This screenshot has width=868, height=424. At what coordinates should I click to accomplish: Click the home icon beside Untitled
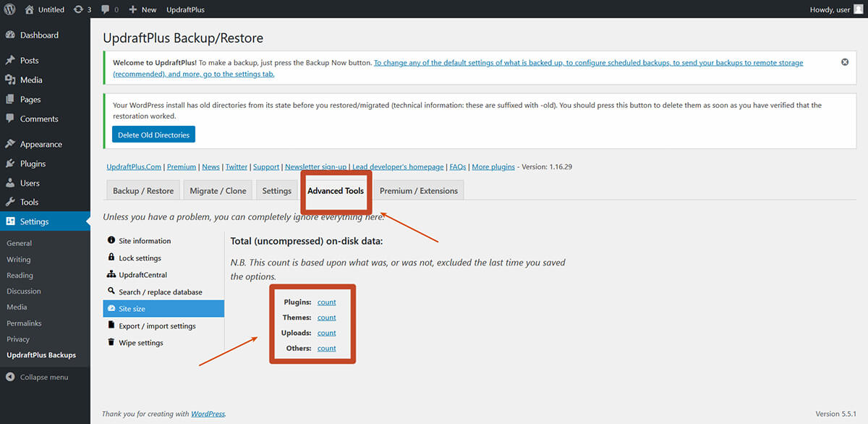click(x=29, y=9)
